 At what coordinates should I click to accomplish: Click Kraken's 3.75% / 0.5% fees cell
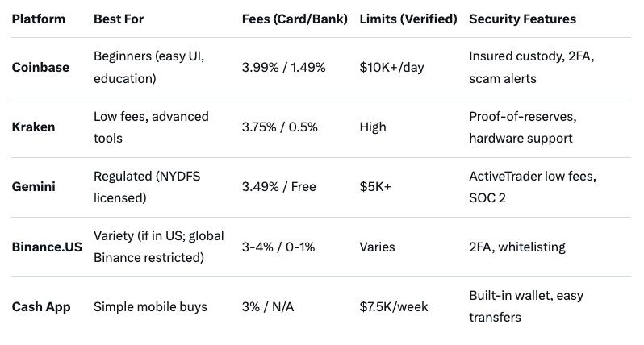279,127
